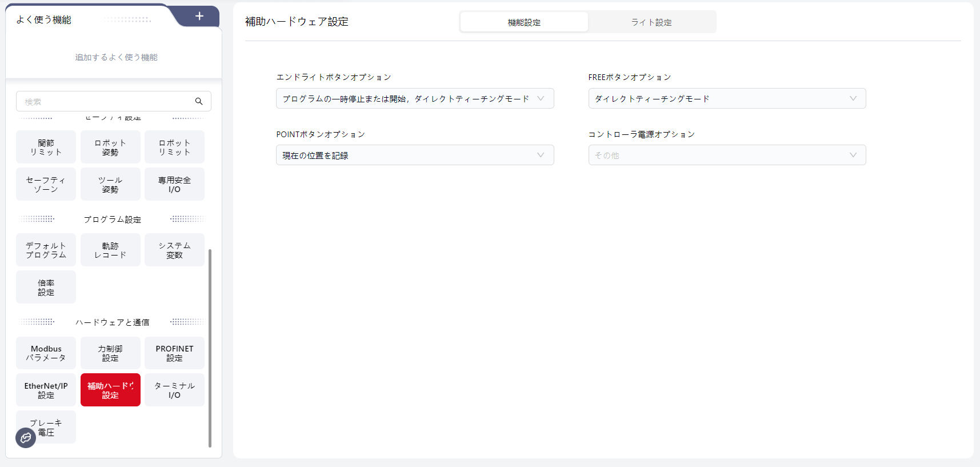
Task: Open the Modbus パラメータ settings
Action: click(46, 353)
